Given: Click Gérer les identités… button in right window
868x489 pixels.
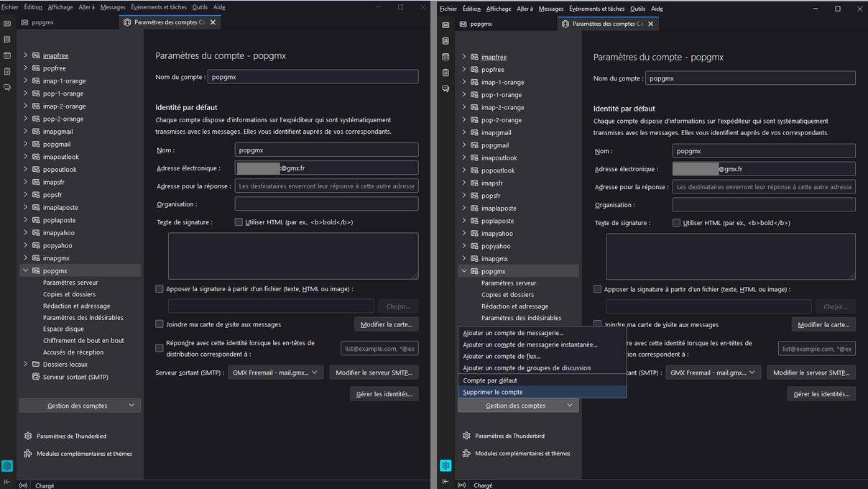Looking at the screenshot, I should [x=821, y=394].
